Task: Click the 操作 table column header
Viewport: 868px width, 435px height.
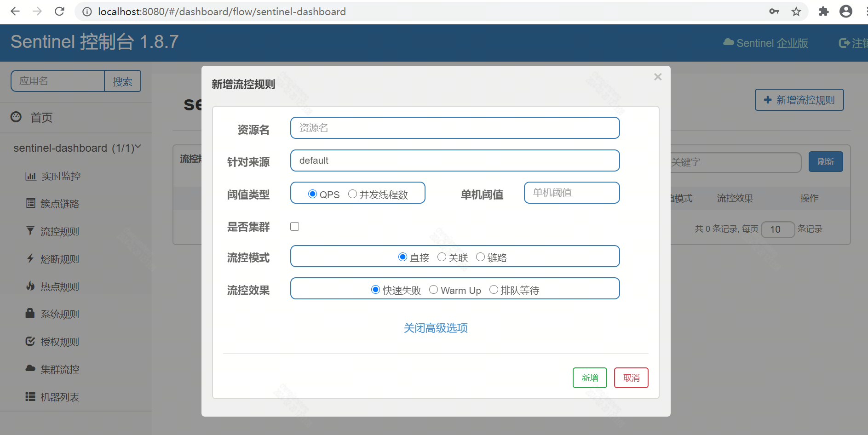Action: (x=809, y=198)
